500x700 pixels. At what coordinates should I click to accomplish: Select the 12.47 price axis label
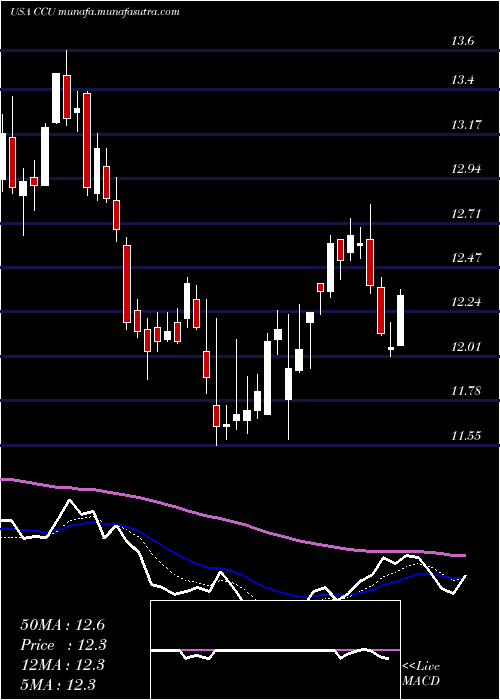[x=466, y=258]
